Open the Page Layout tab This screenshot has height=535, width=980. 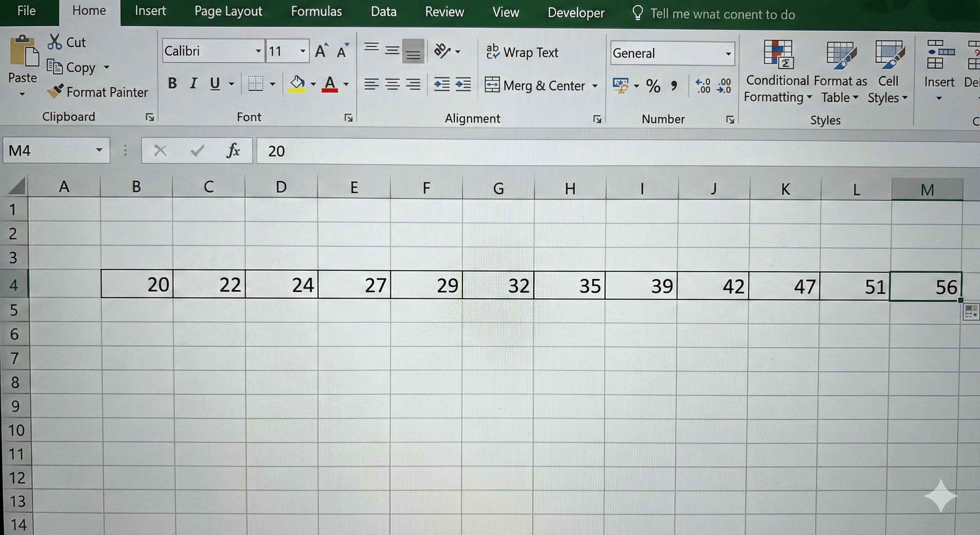coord(228,11)
